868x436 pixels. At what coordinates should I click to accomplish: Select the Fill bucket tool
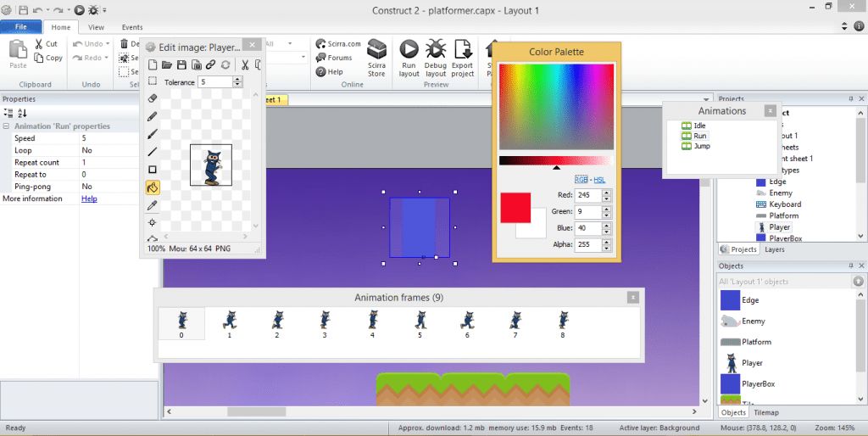point(153,187)
